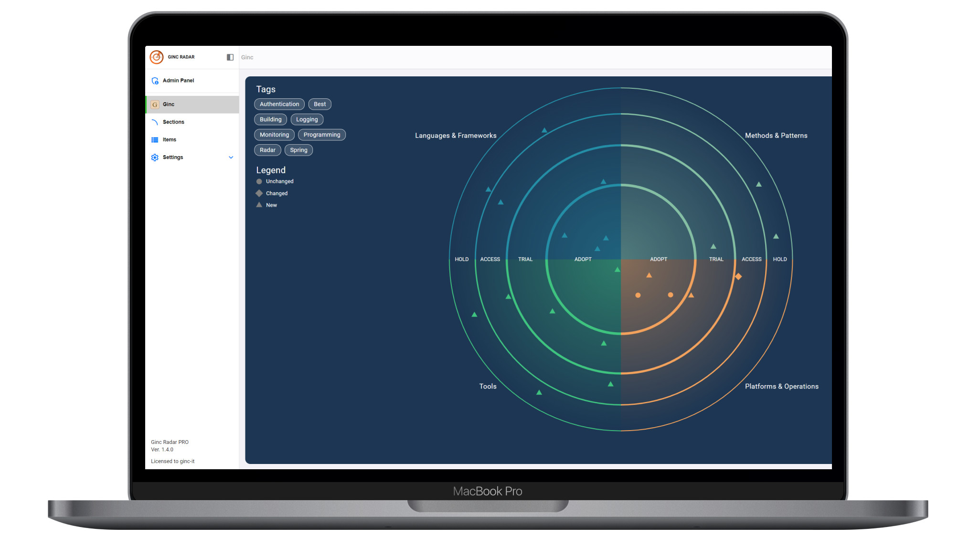Open the Items menu item
Viewport: 980px width, 548px height.
(x=170, y=140)
